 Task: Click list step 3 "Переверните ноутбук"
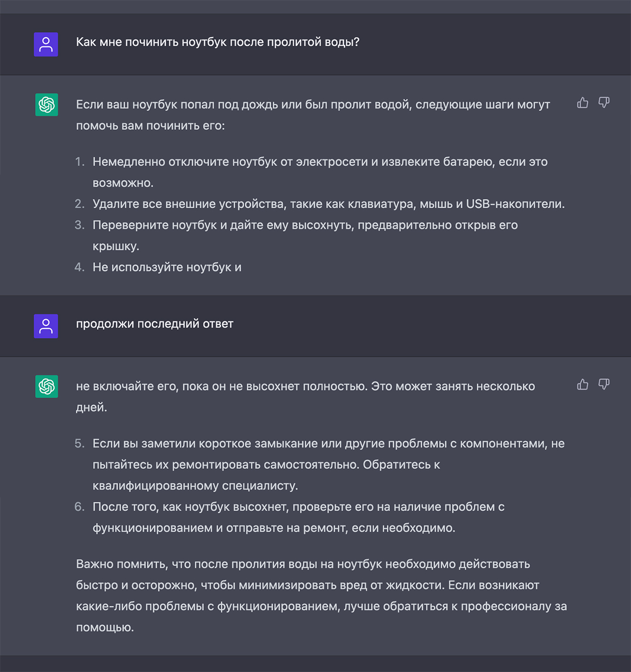[304, 225]
